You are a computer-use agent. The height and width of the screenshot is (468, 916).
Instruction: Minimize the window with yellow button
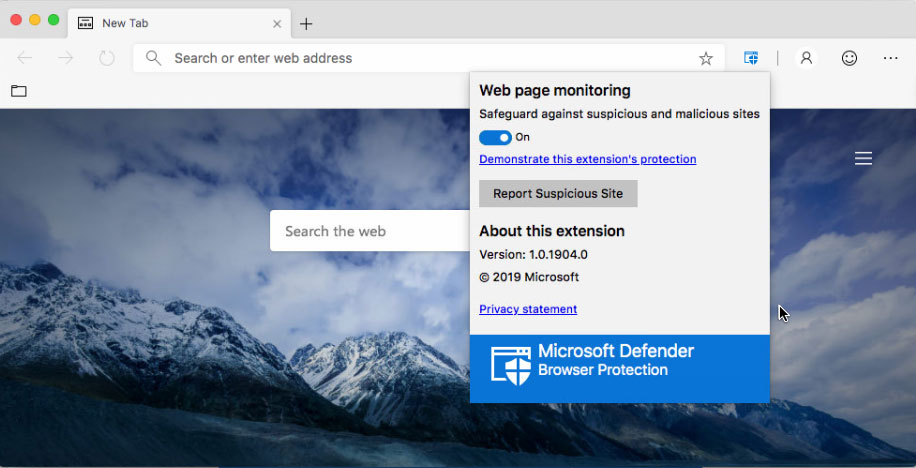(35, 20)
